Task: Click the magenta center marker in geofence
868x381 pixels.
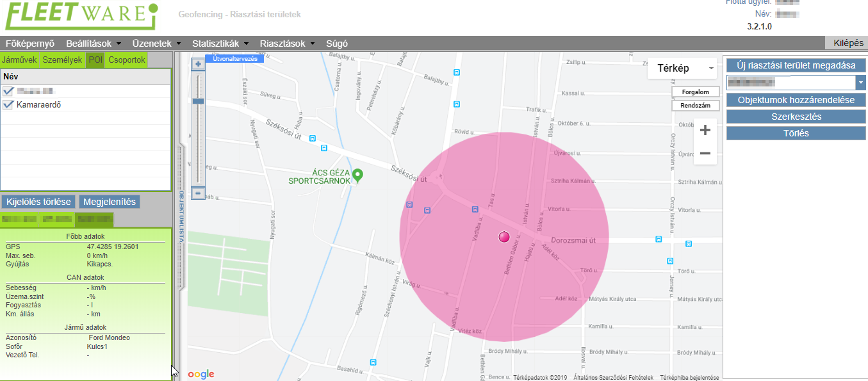Action: pyautogui.click(x=504, y=237)
